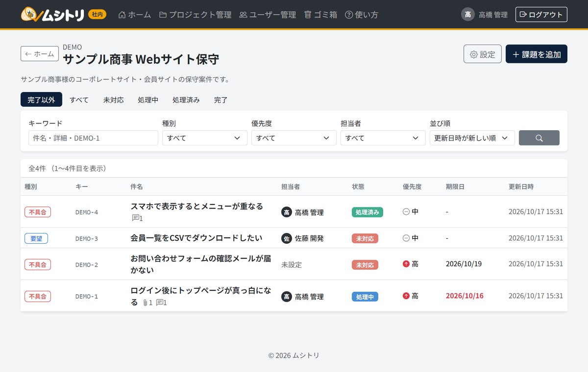Click the comment icon on DEMO-4 row

[136, 218]
